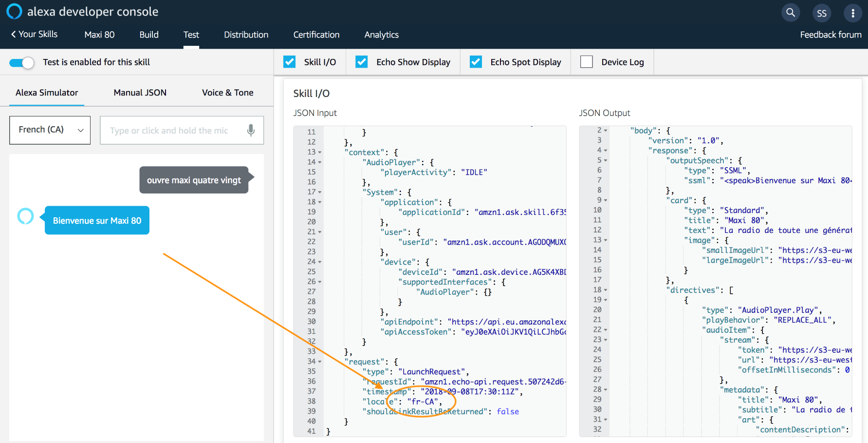Collapse JSON input line 24 device
868x443 pixels.
[x=320, y=262]
